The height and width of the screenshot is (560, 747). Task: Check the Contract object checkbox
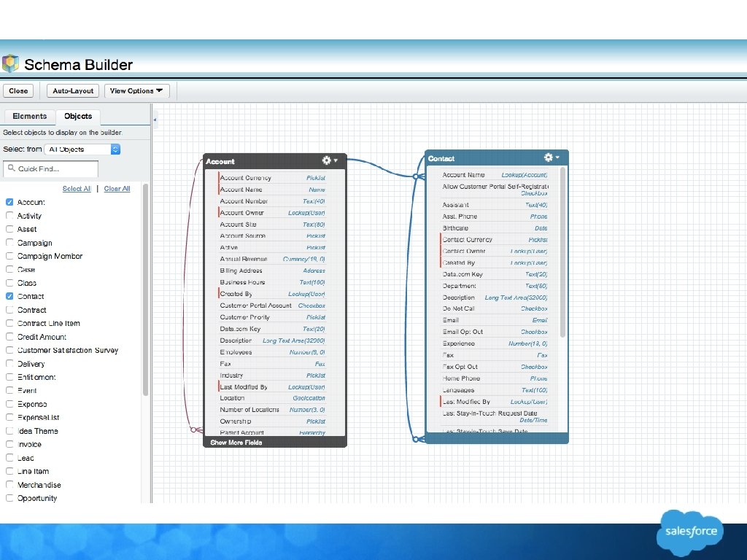(9, 309)
